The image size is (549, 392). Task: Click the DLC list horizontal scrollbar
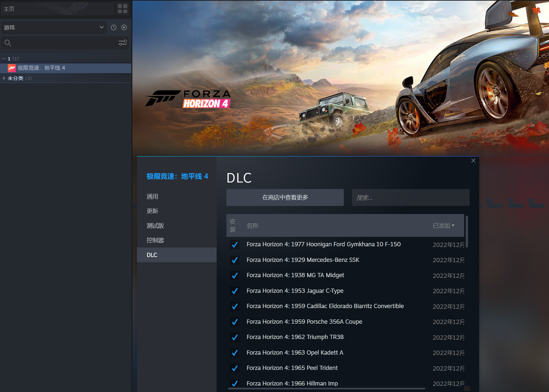[x=327, y=388]
